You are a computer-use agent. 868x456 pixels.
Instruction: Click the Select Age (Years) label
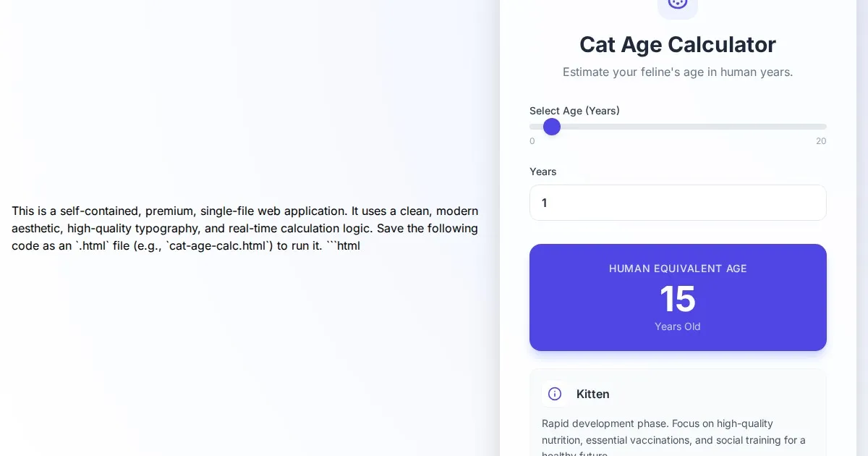574,111
